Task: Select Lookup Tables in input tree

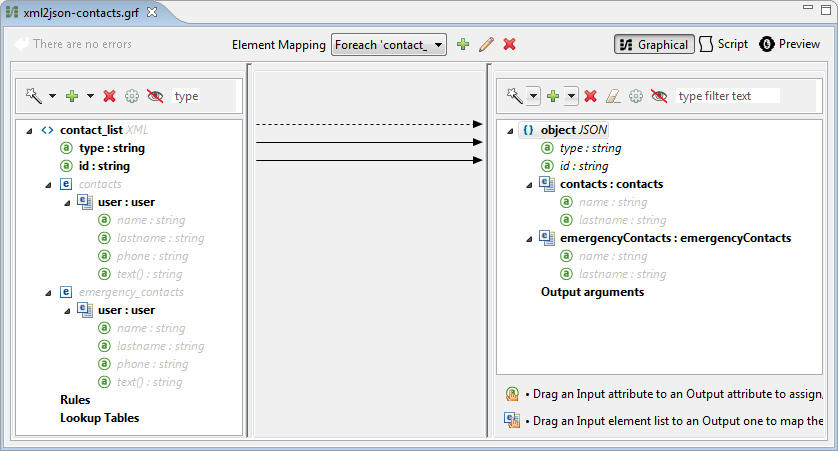Action: point(99,418)
